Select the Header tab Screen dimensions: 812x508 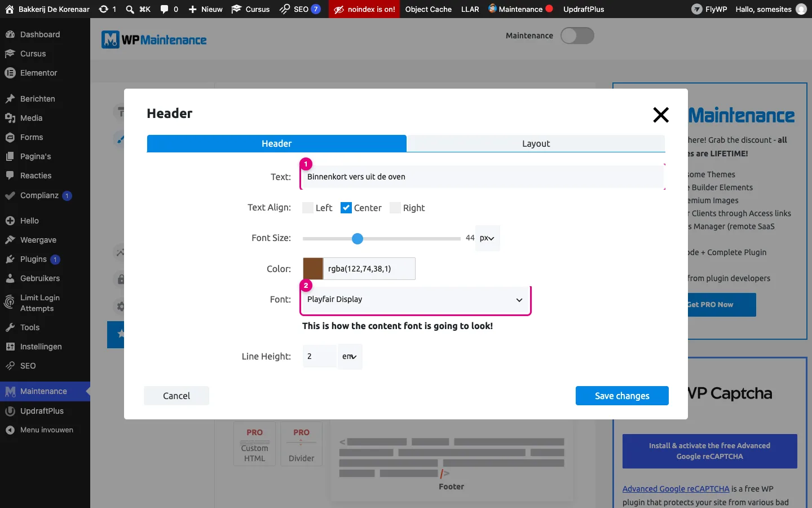(x=276, y=143)
